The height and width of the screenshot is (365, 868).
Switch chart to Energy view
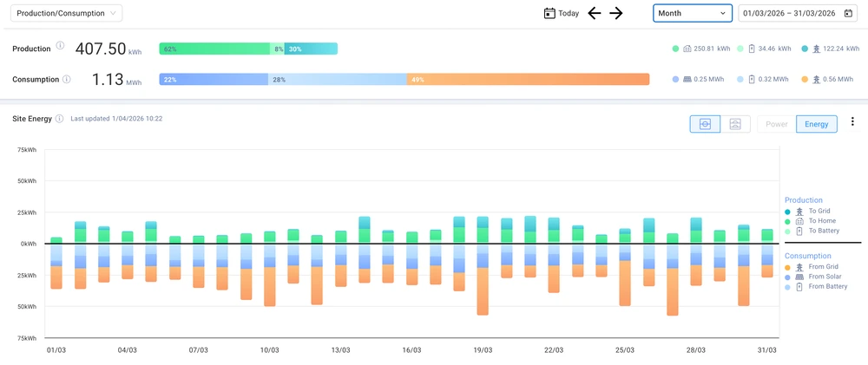tap(816, 124)
